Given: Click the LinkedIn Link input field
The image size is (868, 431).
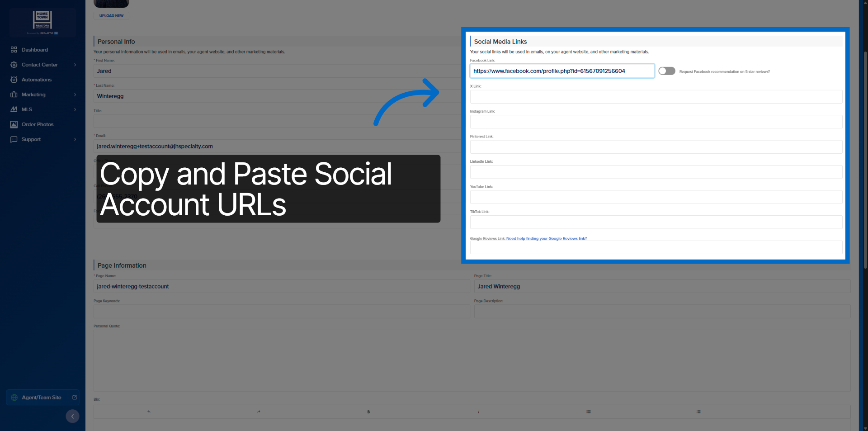Looking at the screenshot, I should (656, 172).
